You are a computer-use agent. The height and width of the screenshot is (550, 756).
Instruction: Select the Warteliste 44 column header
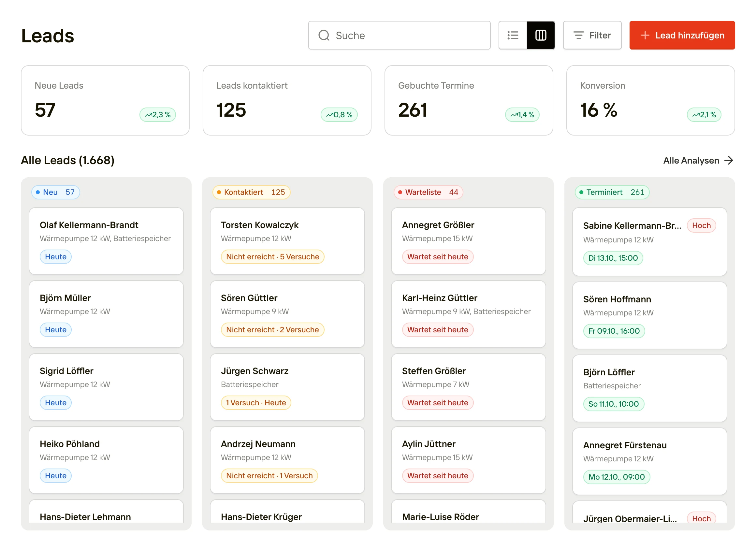pyautogui.click(x=428, y=192)
